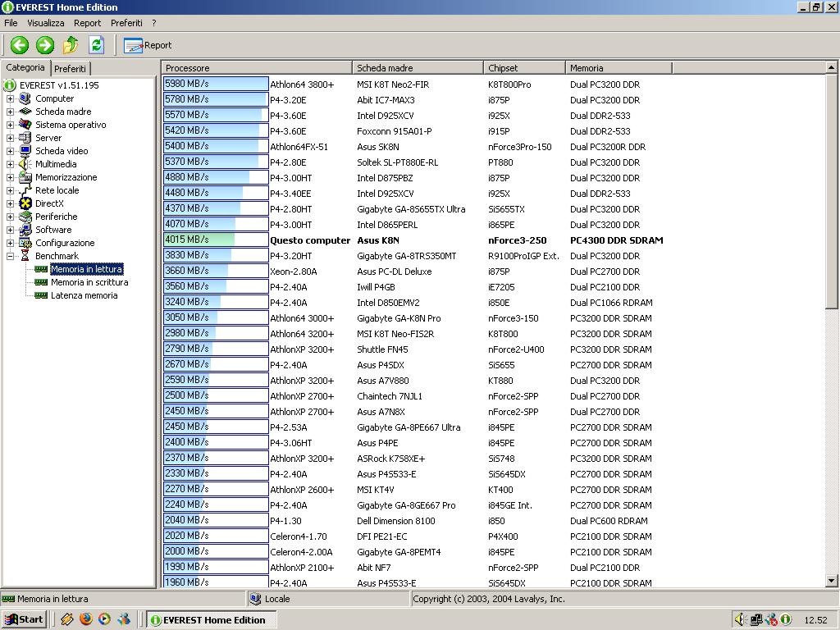Launch the media player quick launch icon
Image resolution: width=840 pixels, height=630 pixels.
point(104,619)
